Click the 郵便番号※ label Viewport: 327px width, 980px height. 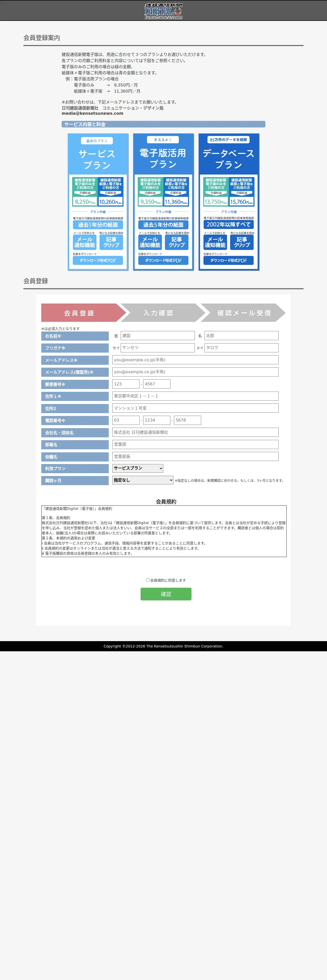tap(75, 384)
